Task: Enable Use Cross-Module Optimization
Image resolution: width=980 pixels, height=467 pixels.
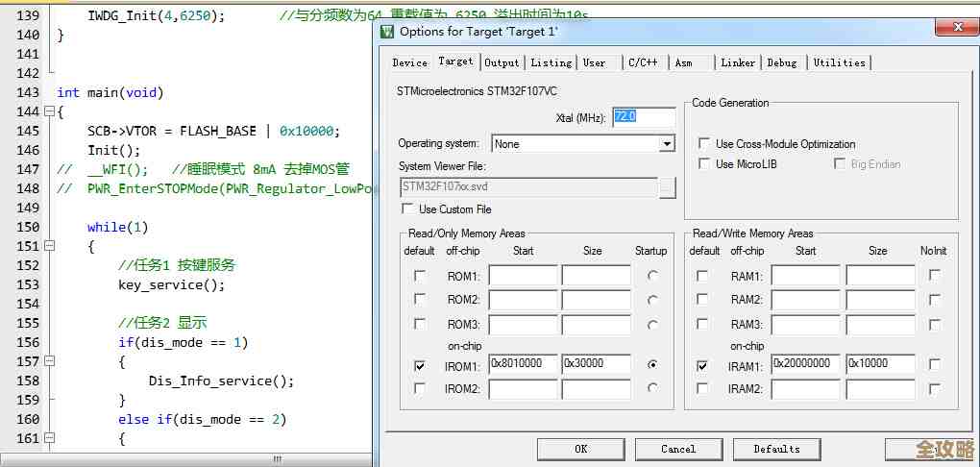Action: (703, 144)
